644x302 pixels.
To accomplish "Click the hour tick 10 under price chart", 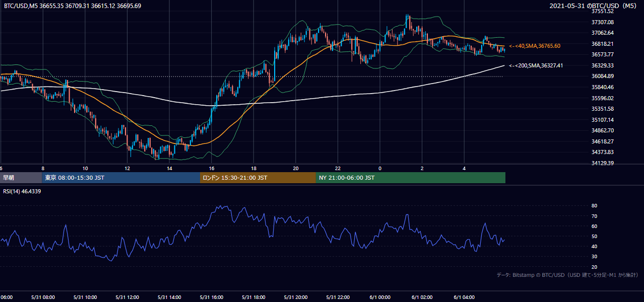I will point(85,169).
